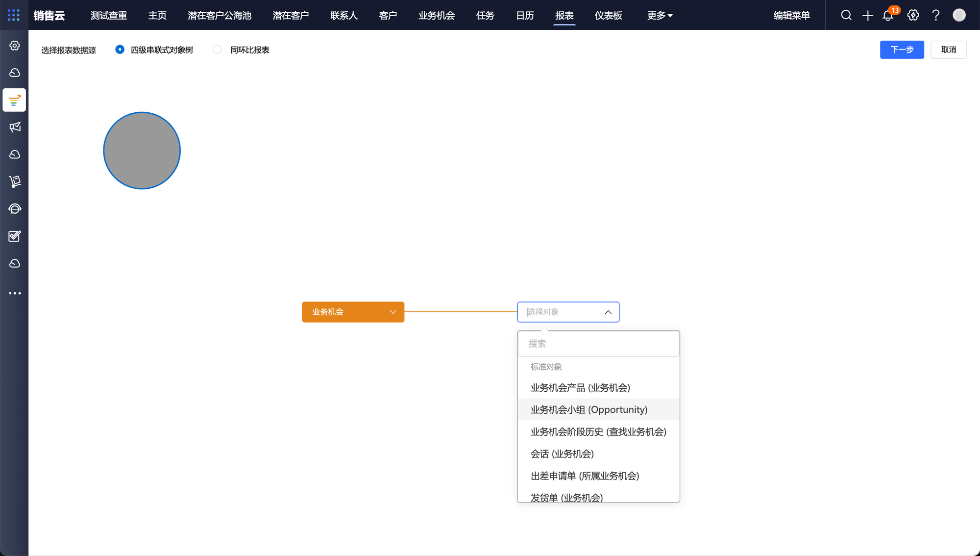The width and height of the screenshot is (980, 556).
Task: Select 同环比报表 radio option
Action: pos(218,50)
